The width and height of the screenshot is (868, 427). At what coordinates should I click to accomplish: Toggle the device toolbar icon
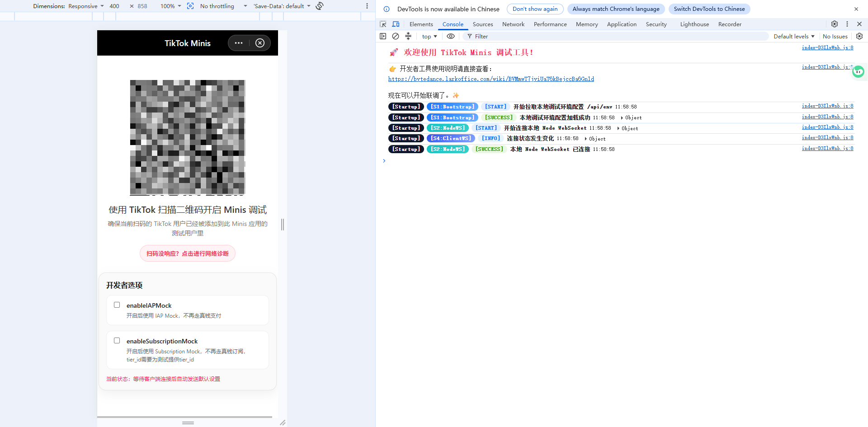pyautogui.click(x=396, y=24)
